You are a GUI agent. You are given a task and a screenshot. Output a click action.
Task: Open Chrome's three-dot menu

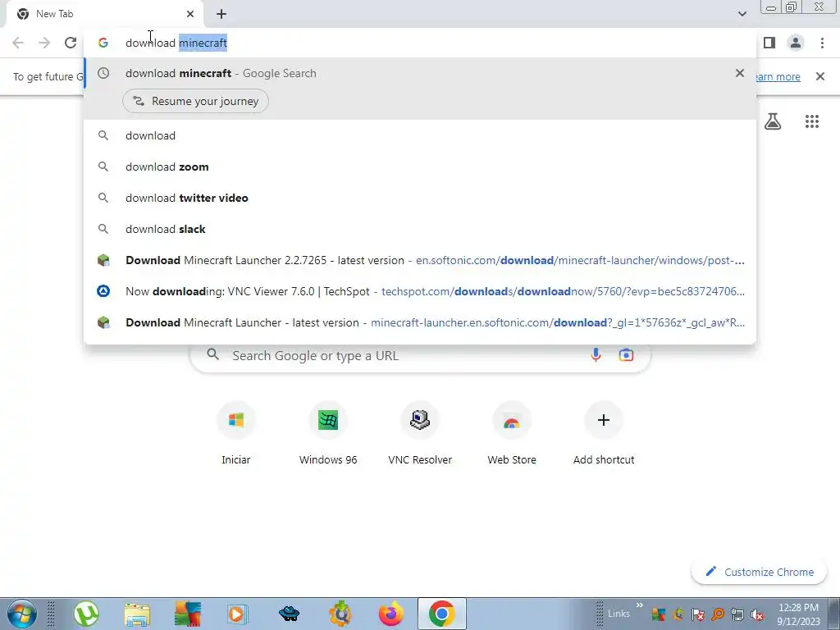pos(822,43)
